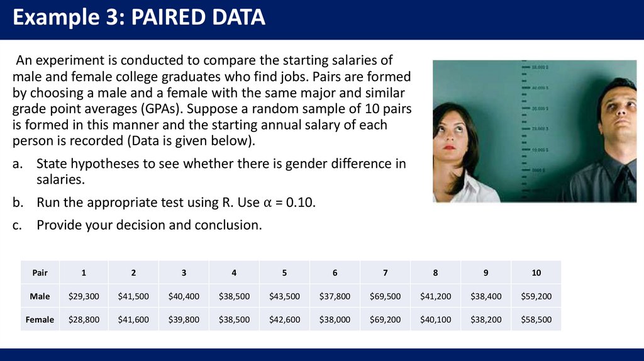Click the $40,100 female salary cell
This screenshot has height=361, width=644.
point(435,319)
